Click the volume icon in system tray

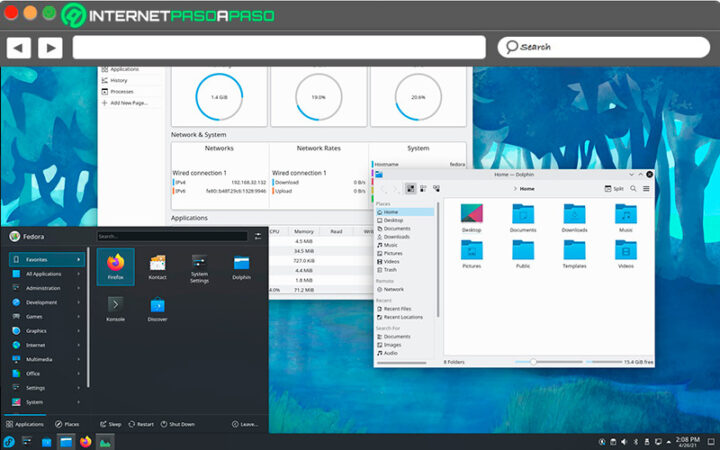coord(624,442)
